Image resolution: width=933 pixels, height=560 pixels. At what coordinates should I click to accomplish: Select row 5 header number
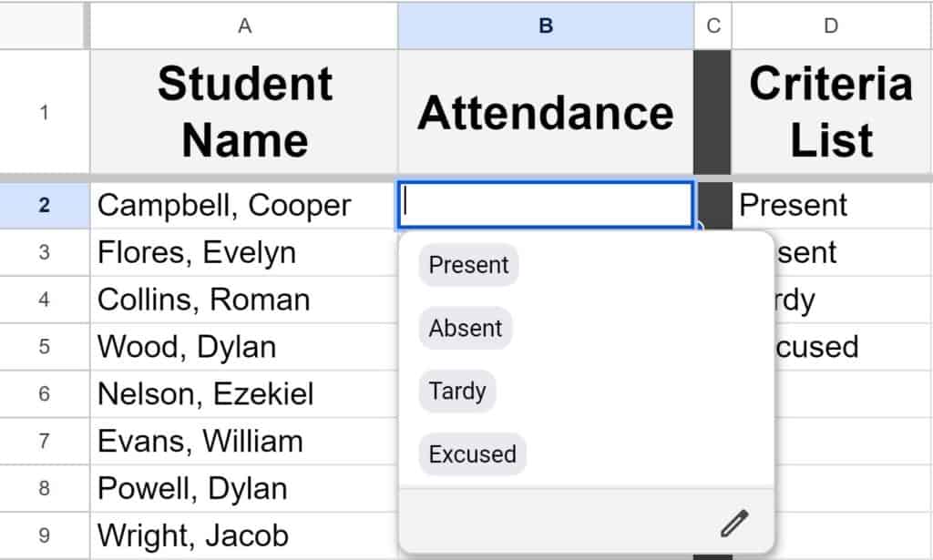pyautogui.click(x=44, y=347)
